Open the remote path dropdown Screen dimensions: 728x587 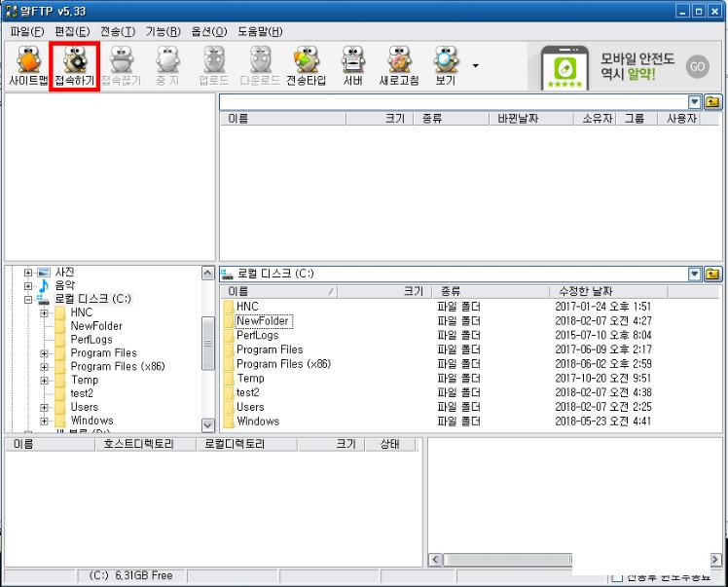[x=695, y=101]
